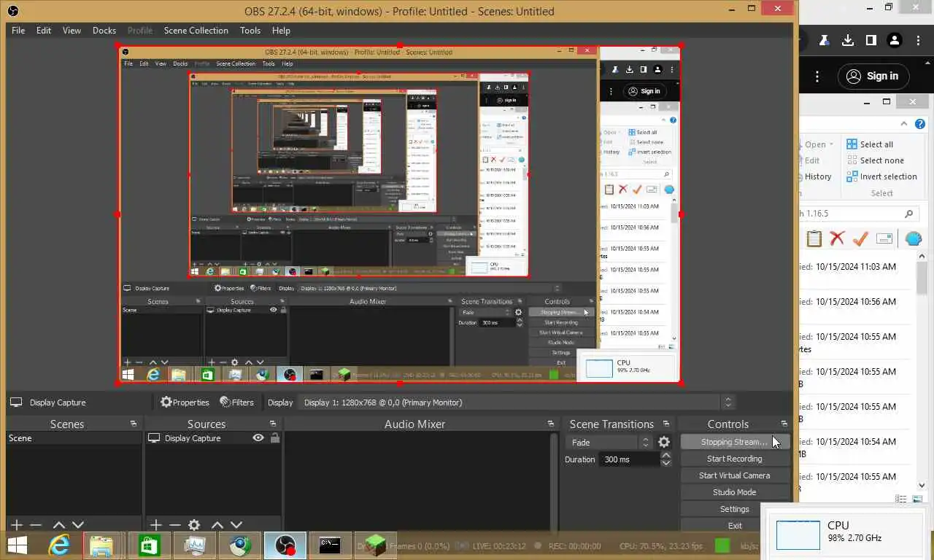Click the blue shell icon in Explorer
This screenshot has width=934, height=560.
[913, 238]
